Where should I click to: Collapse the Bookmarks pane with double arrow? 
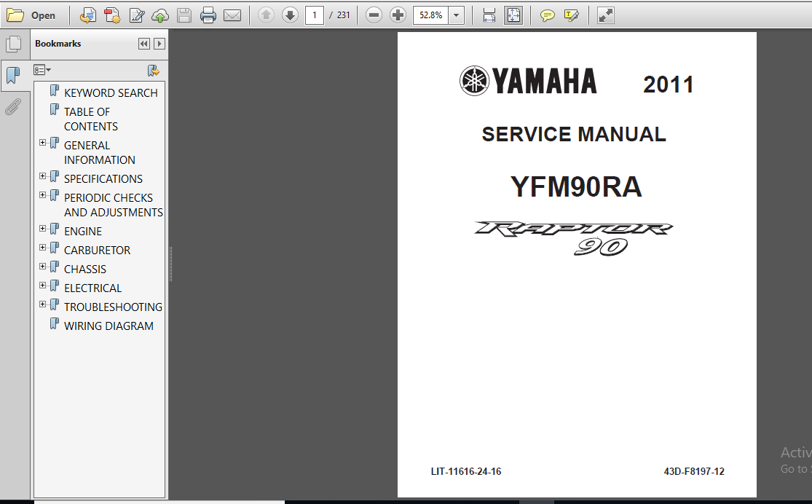(x=144, y=44)
